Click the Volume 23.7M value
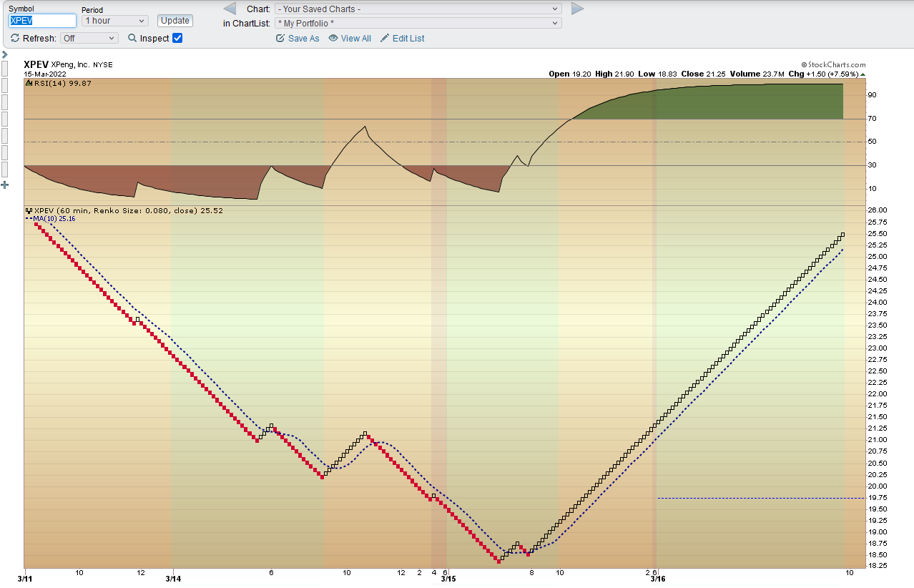The image size is (914, 588). [x=758, y=74]
